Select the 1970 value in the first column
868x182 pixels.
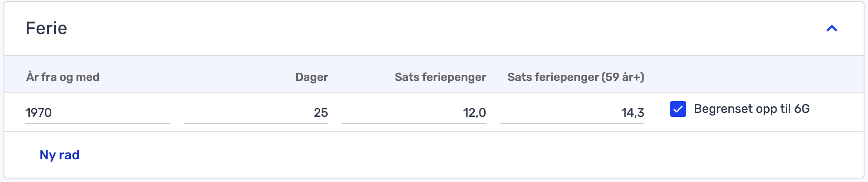click(x=38, y=112)
